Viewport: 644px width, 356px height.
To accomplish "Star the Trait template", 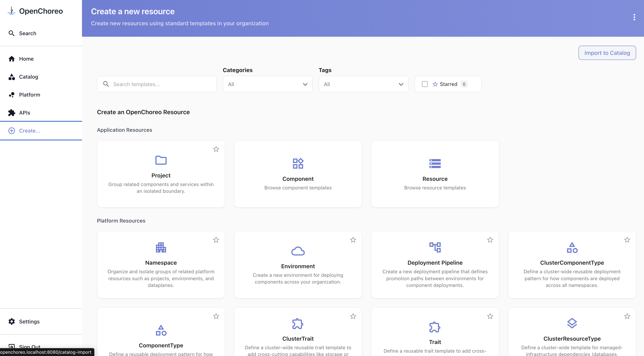I will click(x=490, y=316).
